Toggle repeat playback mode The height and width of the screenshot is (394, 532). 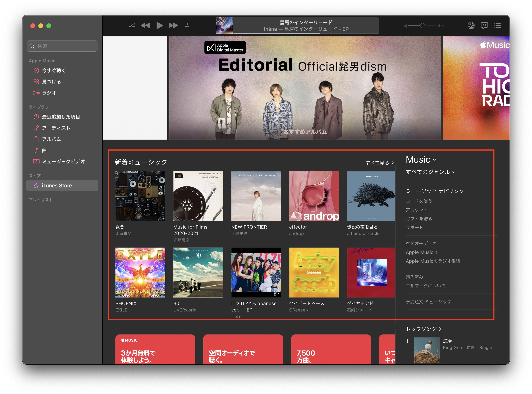coord(186,25)
